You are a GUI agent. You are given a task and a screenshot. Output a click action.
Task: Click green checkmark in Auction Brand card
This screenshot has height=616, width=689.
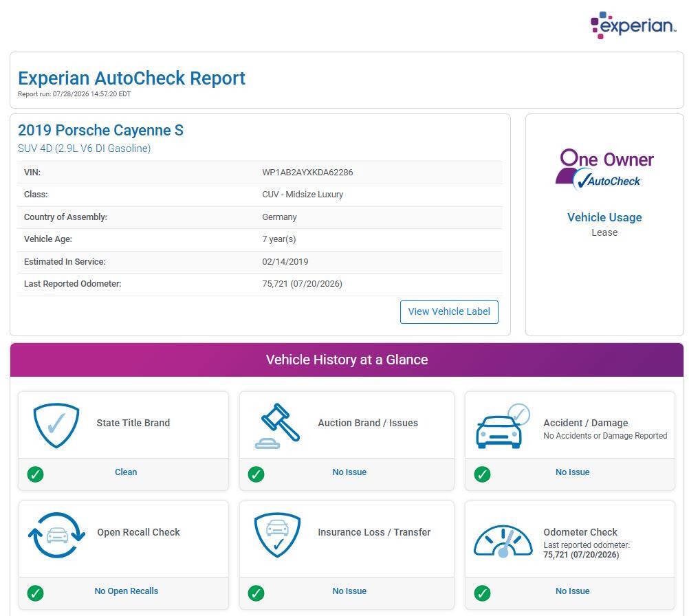tap(256, 474)
